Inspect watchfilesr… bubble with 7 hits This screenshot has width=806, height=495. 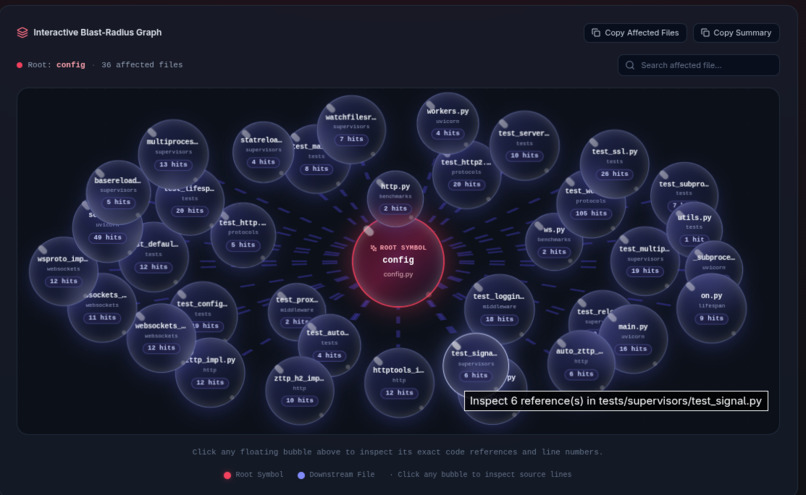click(x=351, y=129)
